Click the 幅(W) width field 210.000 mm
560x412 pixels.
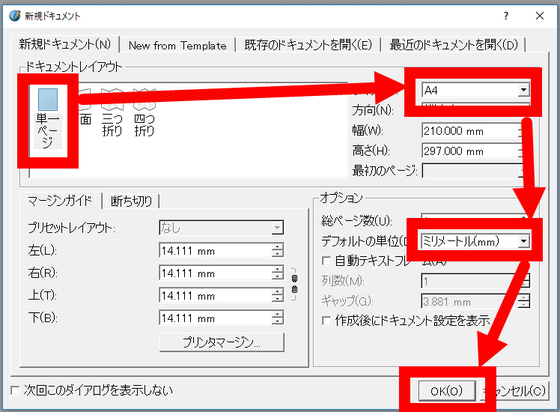click(x=472, y=131)
